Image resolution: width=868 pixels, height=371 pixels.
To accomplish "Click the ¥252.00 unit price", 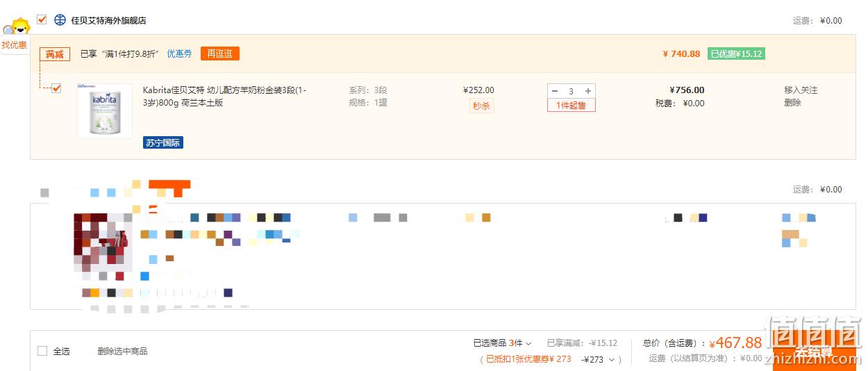I will click(478, 90).
